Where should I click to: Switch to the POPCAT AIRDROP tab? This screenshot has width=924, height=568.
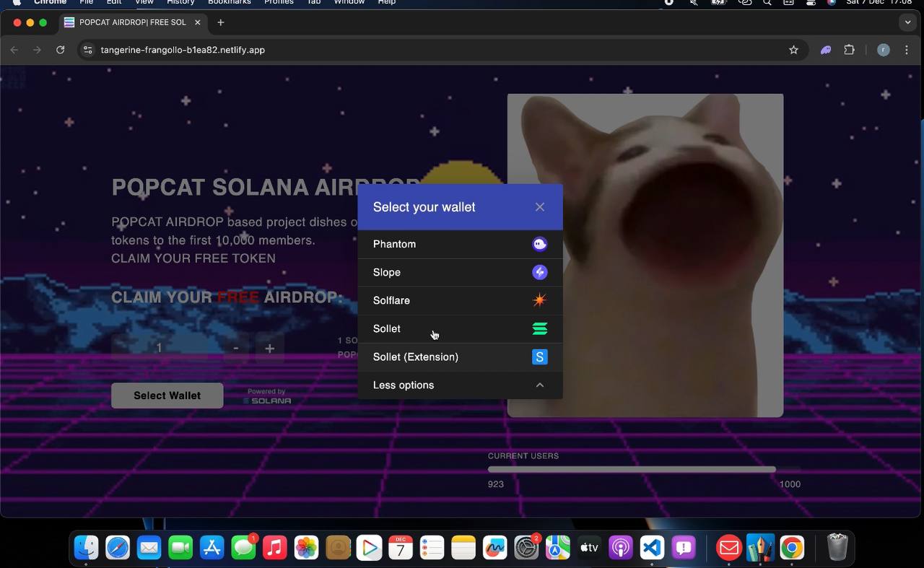point(134,22)
